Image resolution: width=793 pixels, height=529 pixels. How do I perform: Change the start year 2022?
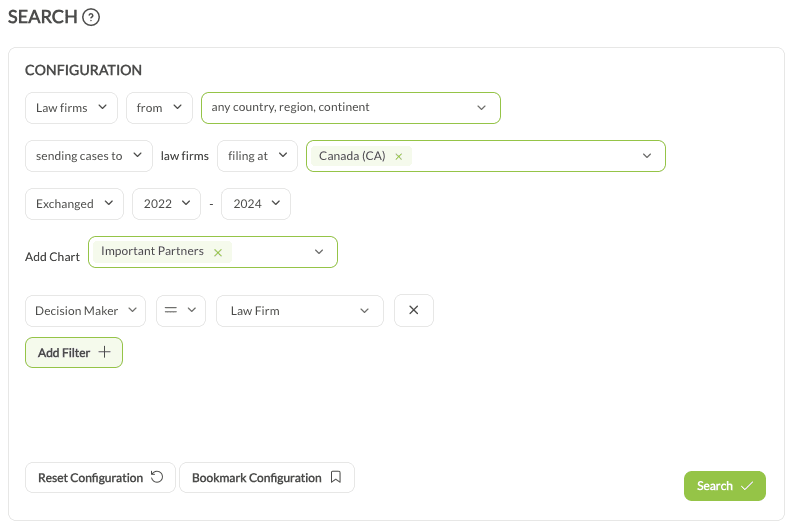point(166,204)
